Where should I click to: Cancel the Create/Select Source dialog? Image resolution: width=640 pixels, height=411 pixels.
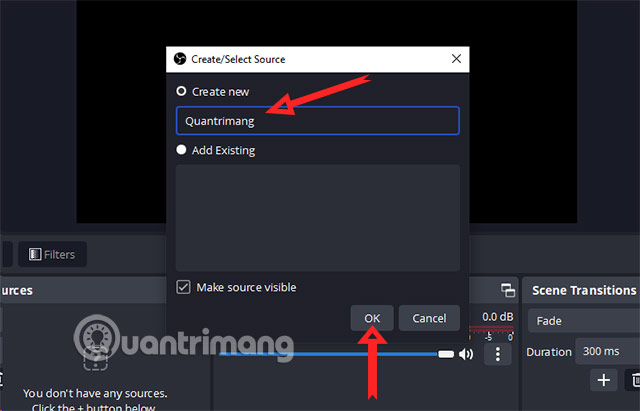click(x=429, y=318)
